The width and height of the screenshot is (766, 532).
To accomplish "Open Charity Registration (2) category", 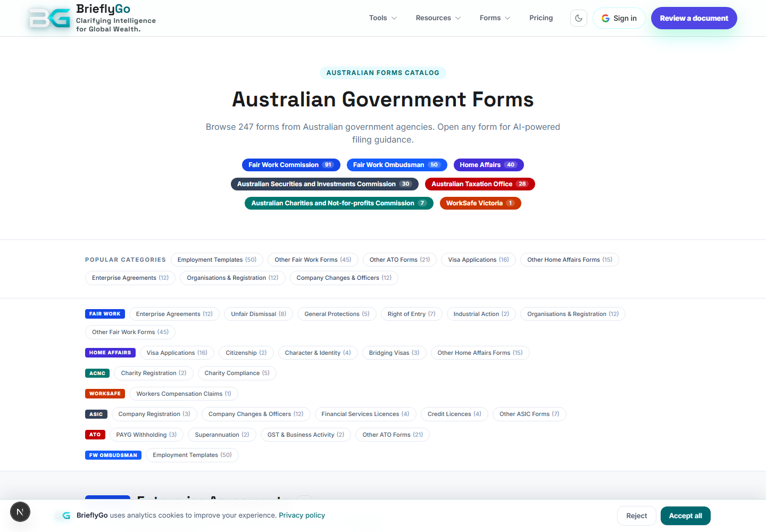I will [x=154, y=373].
